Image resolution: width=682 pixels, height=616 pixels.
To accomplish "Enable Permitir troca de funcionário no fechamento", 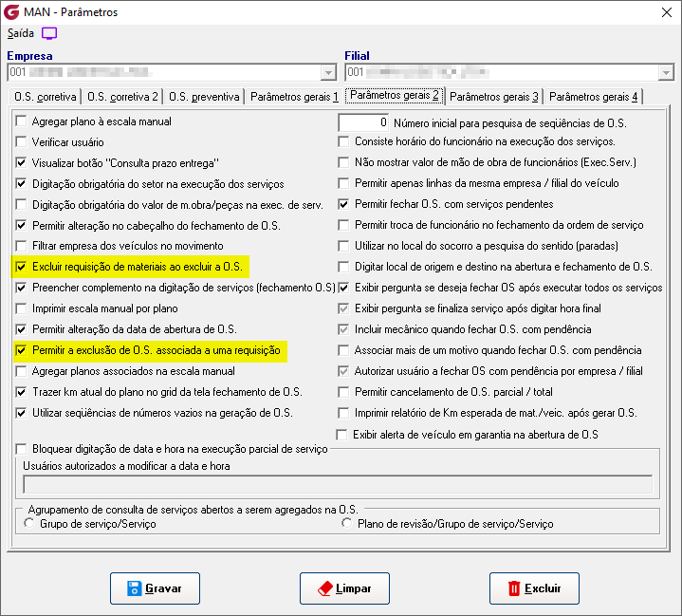I will click(343, 225).
